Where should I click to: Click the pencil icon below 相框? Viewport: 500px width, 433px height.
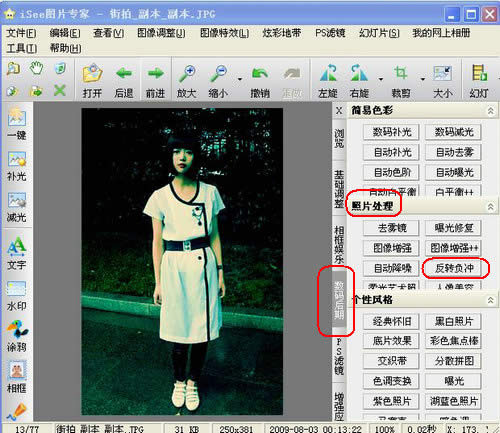[17, 412]
